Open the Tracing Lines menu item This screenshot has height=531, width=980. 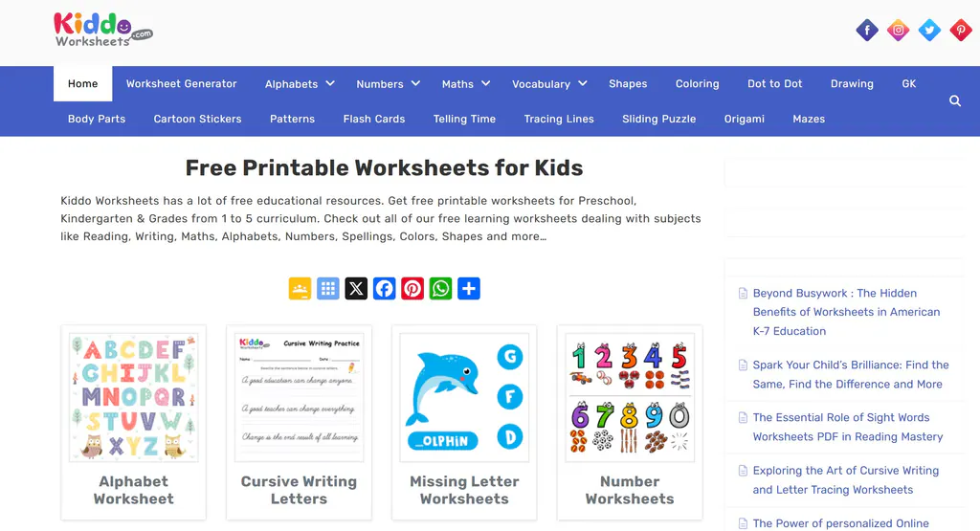pos(559,119)
